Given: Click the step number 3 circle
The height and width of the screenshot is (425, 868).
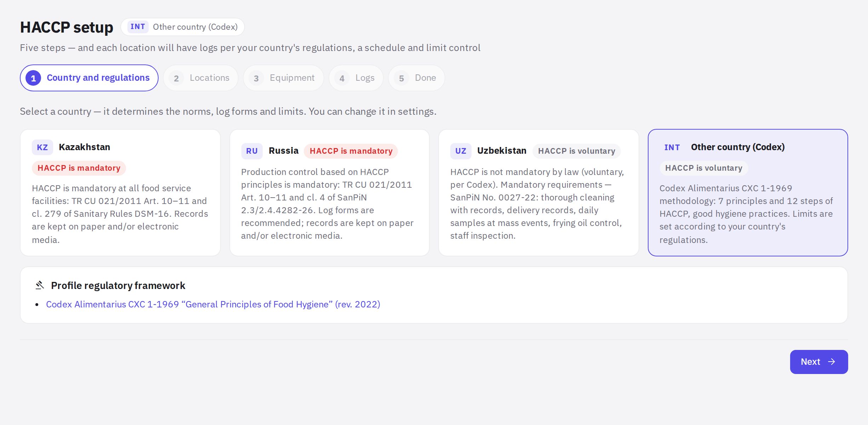Looking at the screenshot, I should click(x=256, y=78).
